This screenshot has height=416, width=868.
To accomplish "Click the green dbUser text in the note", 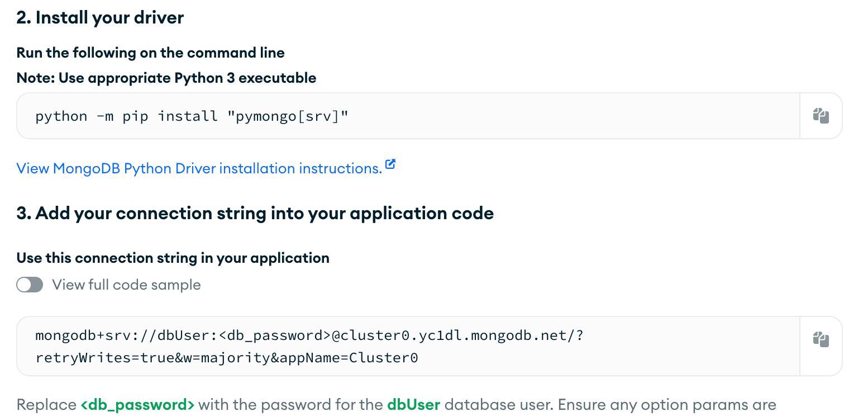I will 413,404.
